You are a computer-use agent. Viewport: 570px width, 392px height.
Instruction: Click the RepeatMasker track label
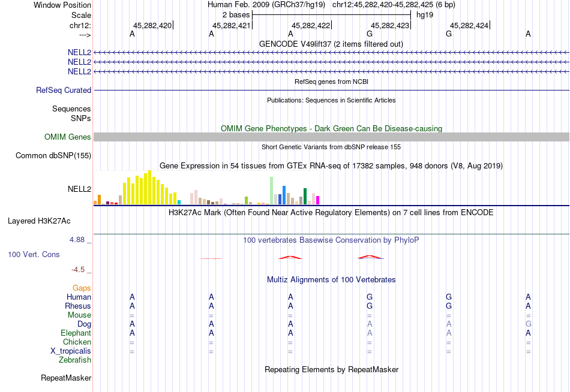point(66,378)
